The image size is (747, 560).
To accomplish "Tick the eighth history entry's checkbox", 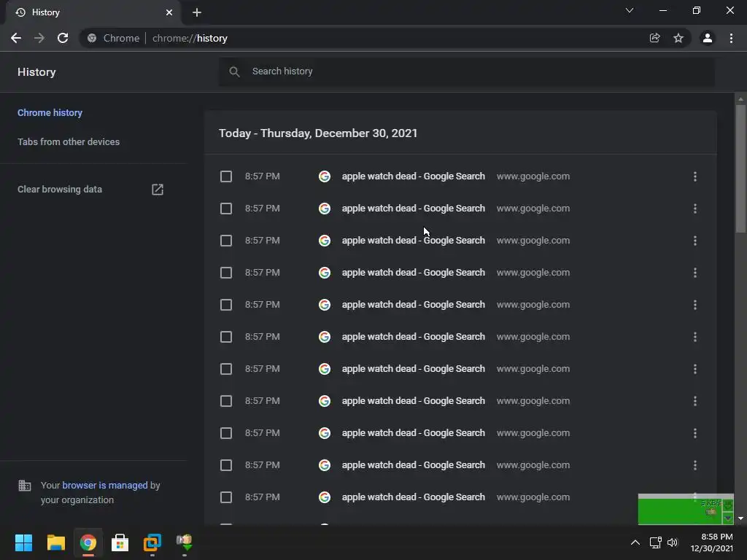I will coord(226,401).
